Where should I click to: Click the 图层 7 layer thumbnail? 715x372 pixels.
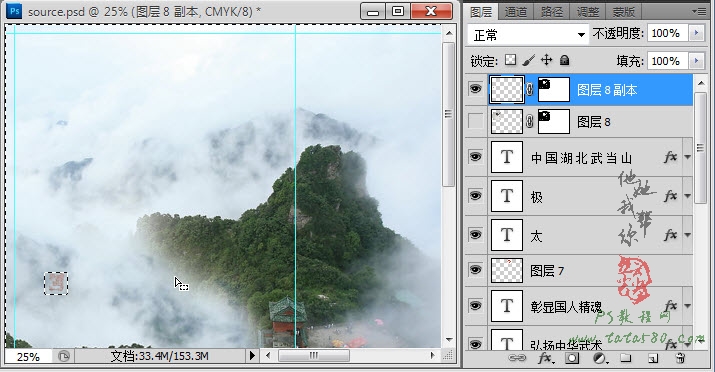pyautogui.click(x=507, y=270)
